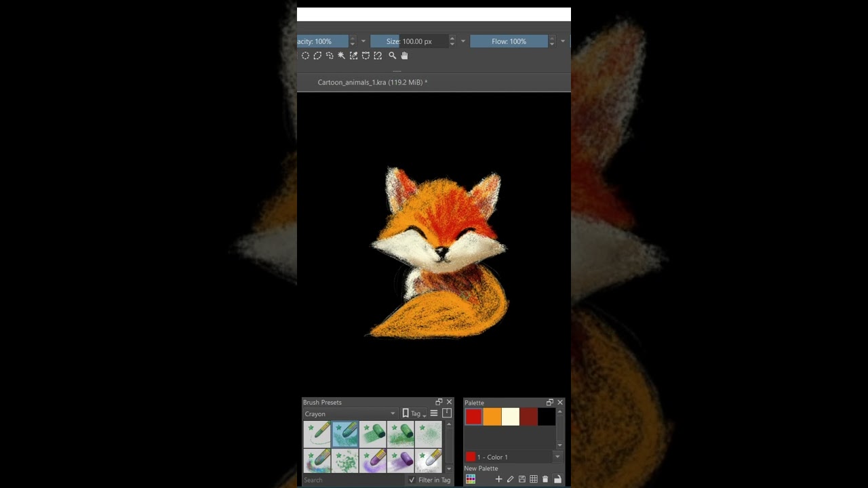Open dropdown arrow next to Opacity slider
The width and height of the screenshot is (868, 488).
tap(363, 41)
